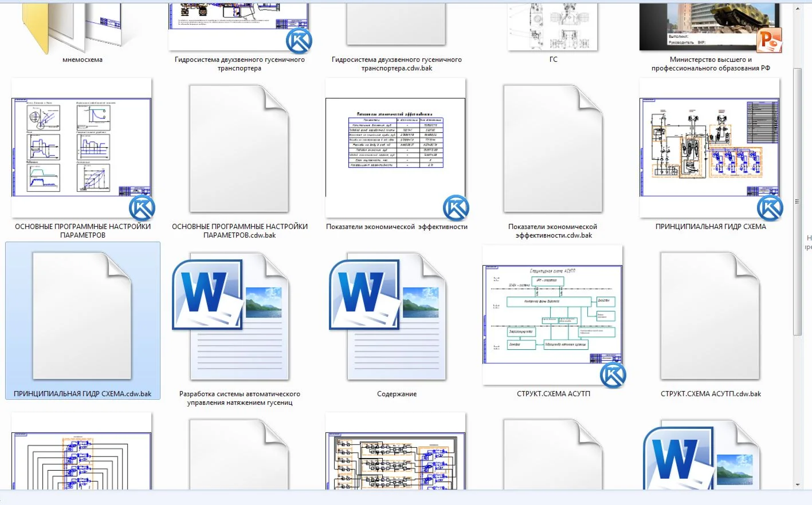The image size is (812, 505).
Task: Click the Содержание file name
Action: (x=397, y=394)
